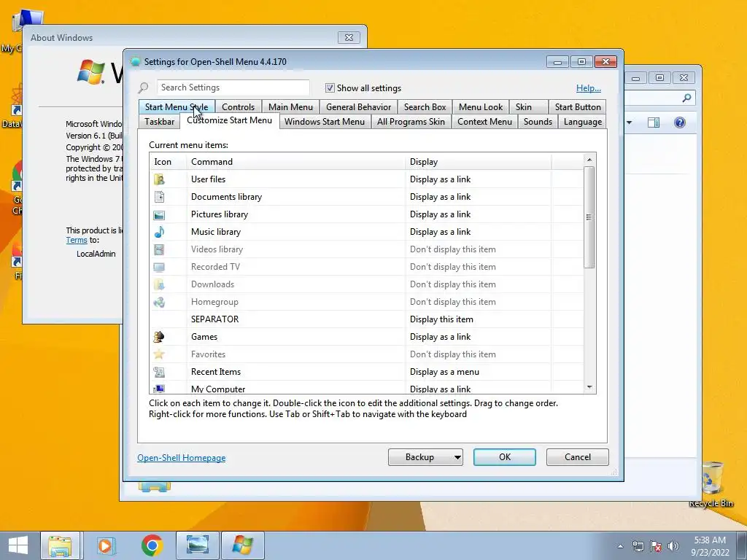Open the Open-Shell Homepage link
The width and height of the screenshot is (747, 560).
[x=182, y=458]
